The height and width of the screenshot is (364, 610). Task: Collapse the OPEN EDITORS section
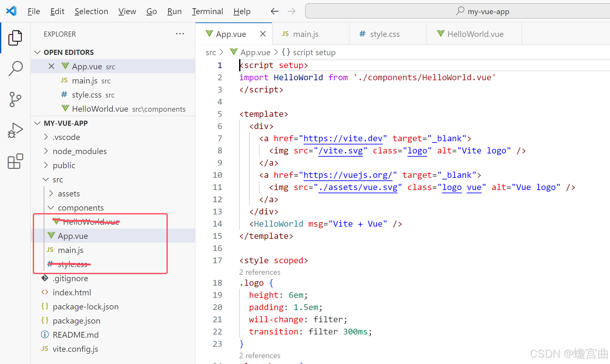tap(37, 52)
